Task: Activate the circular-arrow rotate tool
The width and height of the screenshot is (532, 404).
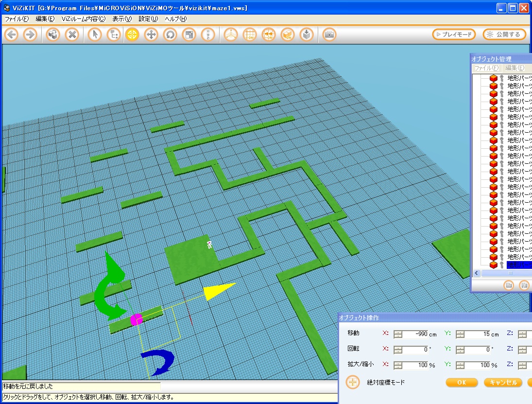Action: point(170,35)
